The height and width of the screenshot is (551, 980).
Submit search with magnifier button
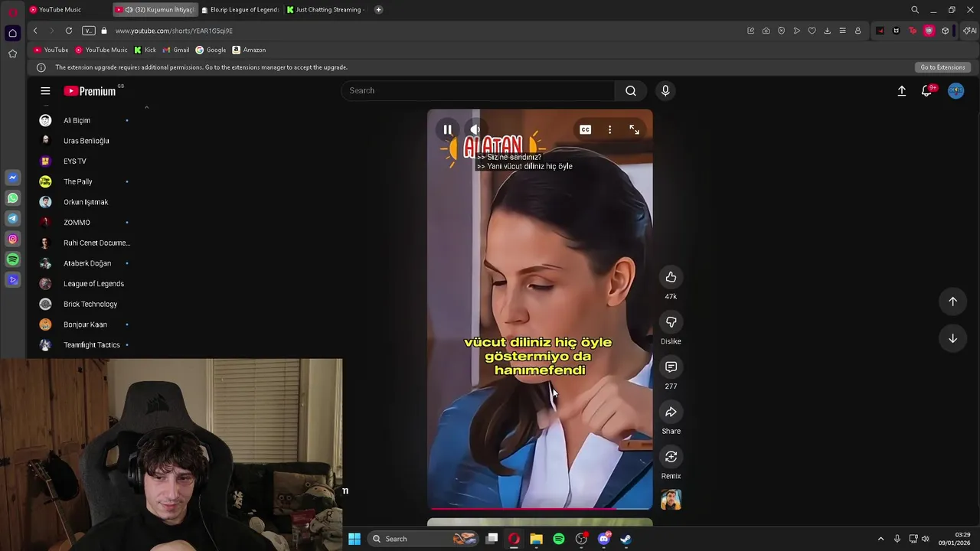point(631,90)
